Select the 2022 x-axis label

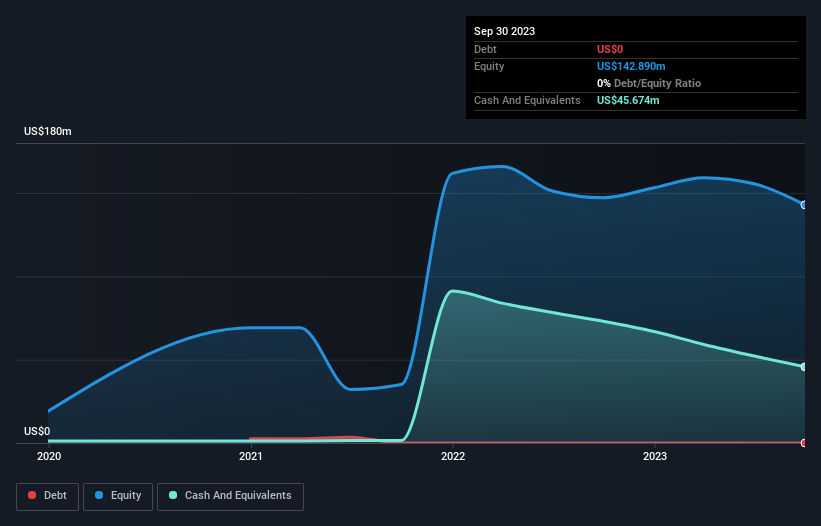coord(453,456)
